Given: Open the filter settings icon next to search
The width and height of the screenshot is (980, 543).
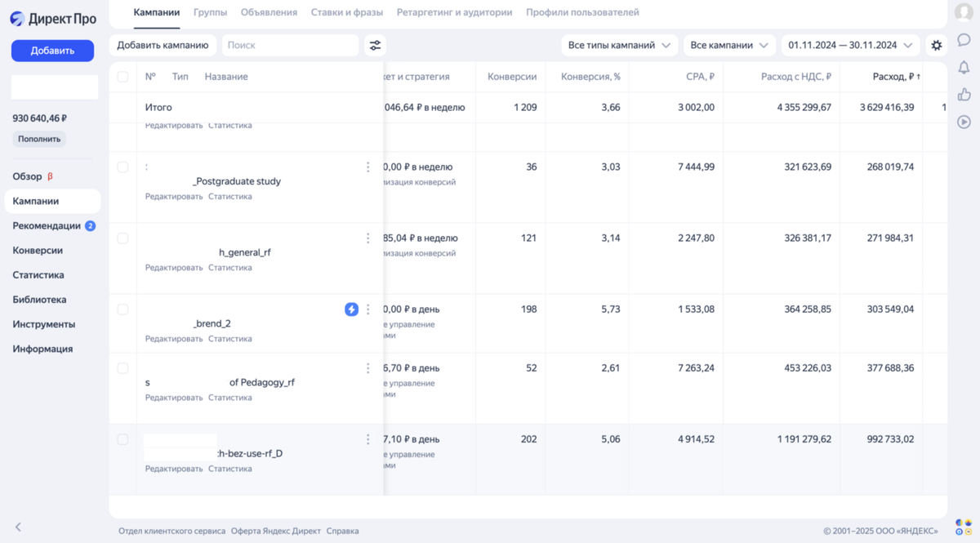Looking at the screenshot, I should tap(375, 46).
